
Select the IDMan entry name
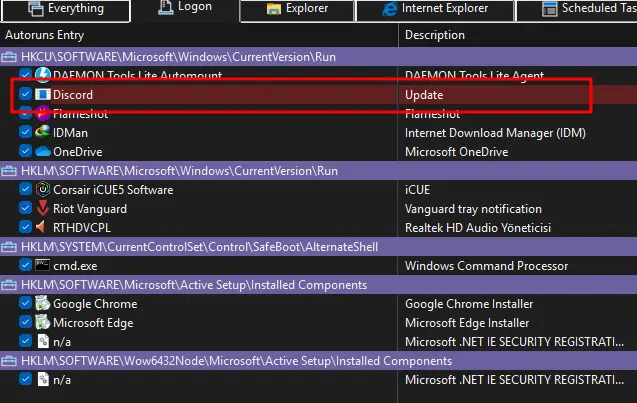click(70, 133)
